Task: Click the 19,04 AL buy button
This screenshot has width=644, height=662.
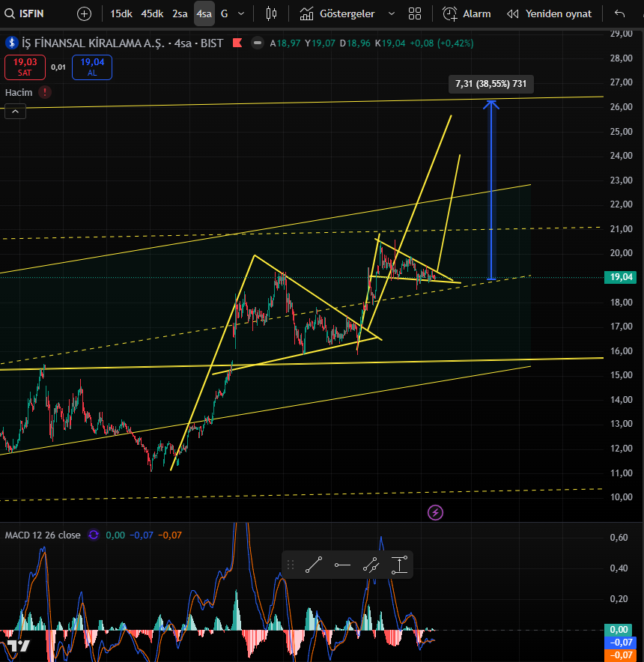Action: (92, 67)
